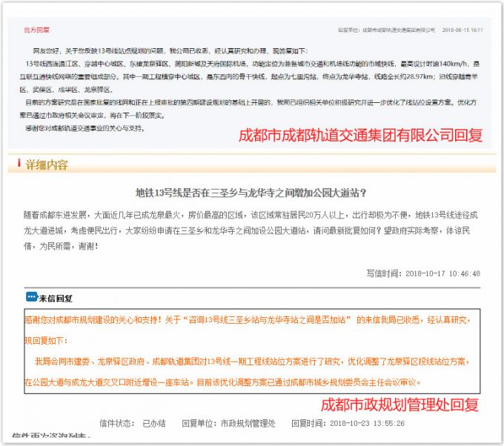Click the 信件状态 已办结 status
The height and width of the screenshot is (446, 504).
point(133,423)
